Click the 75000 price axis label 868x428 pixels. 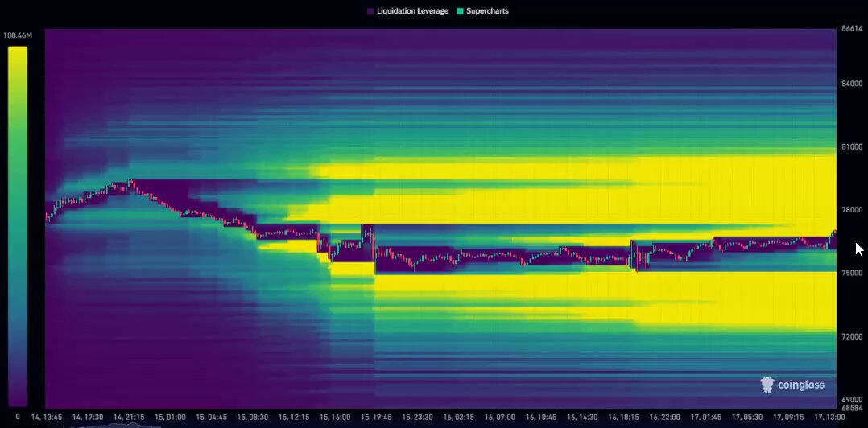click(x=852, y=273)
